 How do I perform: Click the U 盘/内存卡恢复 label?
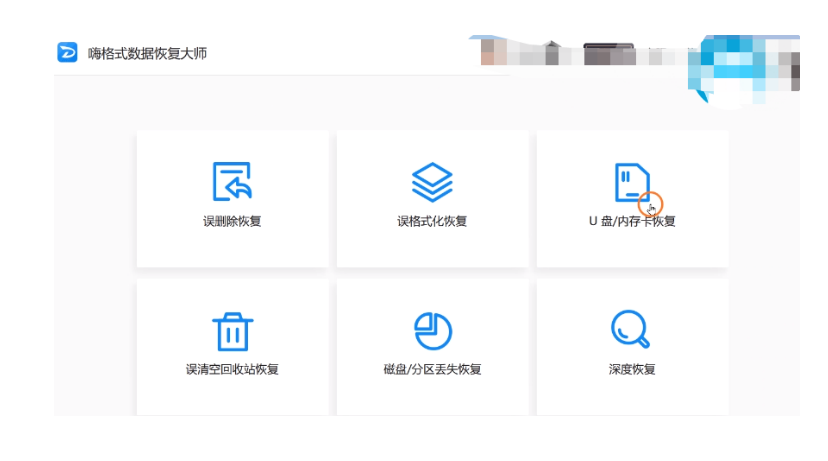click(x=632, y=221)
